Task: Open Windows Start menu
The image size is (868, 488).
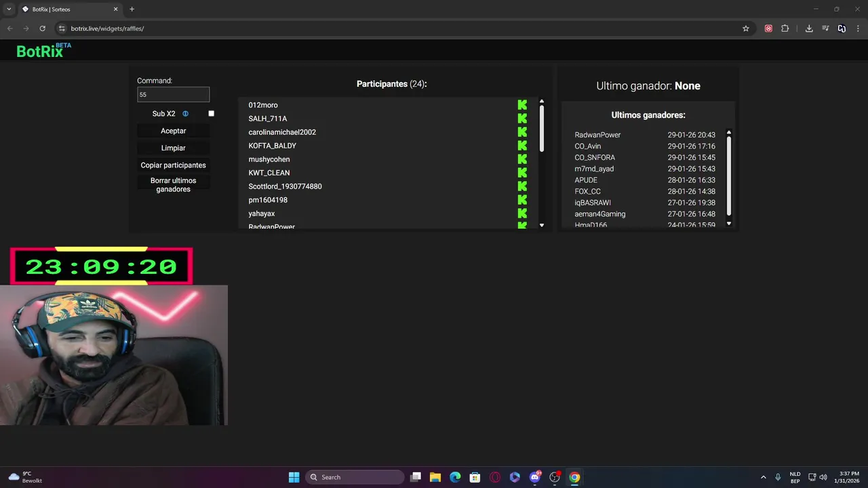Action: 294,477
